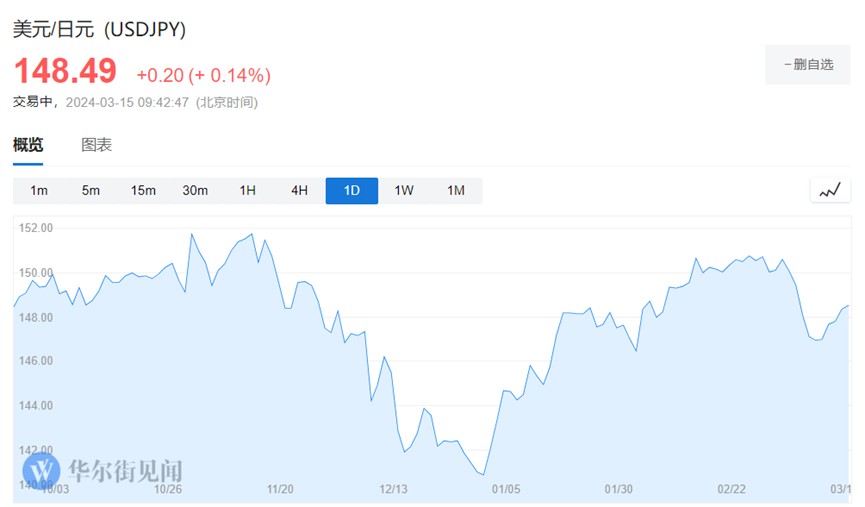The image size is (865, 507).
Task: Pick the 4H timeframe
Action: 299,191
